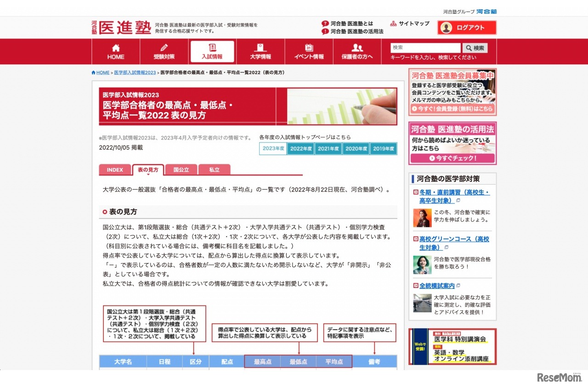Open the 全統模試案内 link

coord(437,286)
